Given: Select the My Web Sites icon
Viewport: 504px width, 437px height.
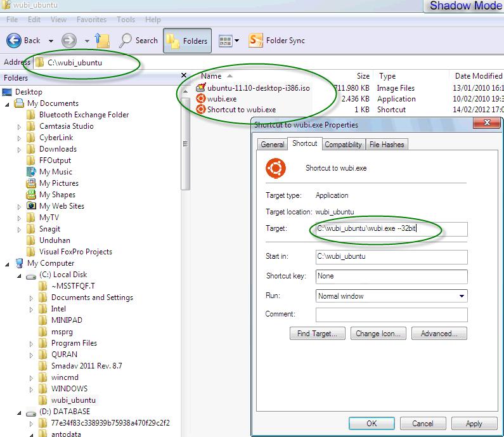Looking at the screenshot, I should click(x=31, y=205).
